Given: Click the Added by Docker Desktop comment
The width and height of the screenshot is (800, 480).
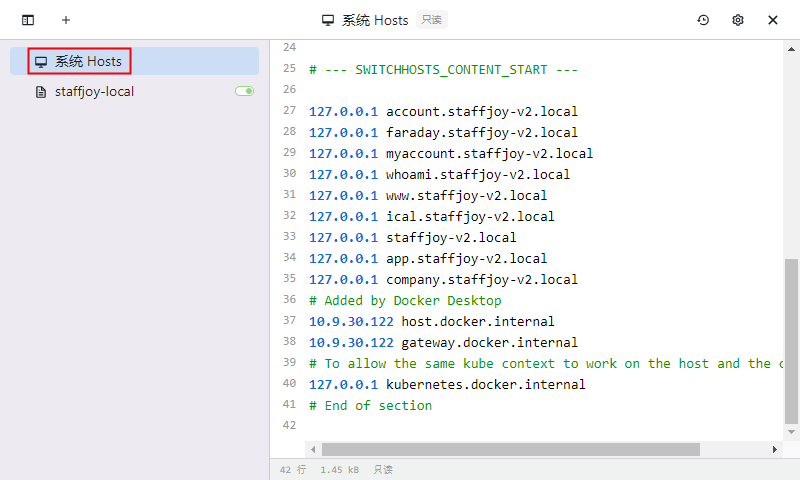Looking at the screenshot, I should tap(405, 300).
